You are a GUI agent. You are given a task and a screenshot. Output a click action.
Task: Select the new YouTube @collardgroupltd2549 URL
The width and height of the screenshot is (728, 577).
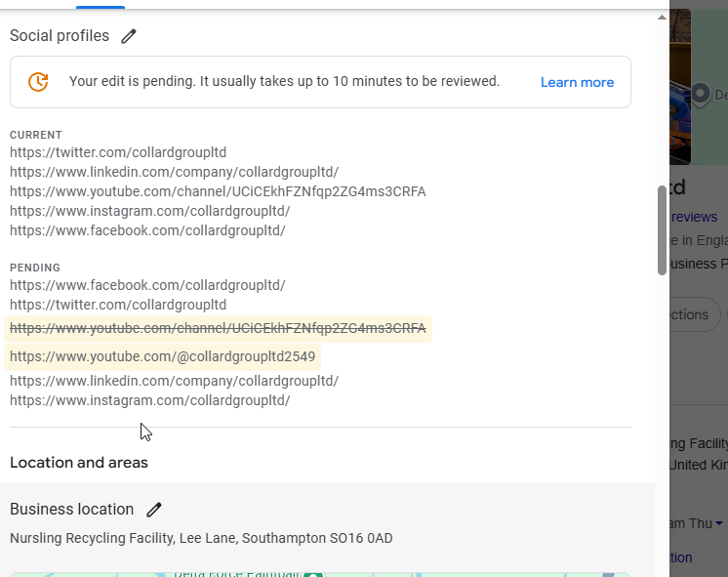tap(163, 357)
